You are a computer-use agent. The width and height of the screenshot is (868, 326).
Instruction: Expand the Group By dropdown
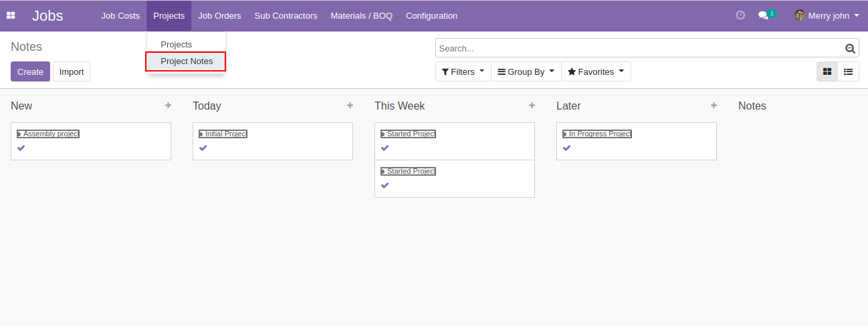[526, 71]
